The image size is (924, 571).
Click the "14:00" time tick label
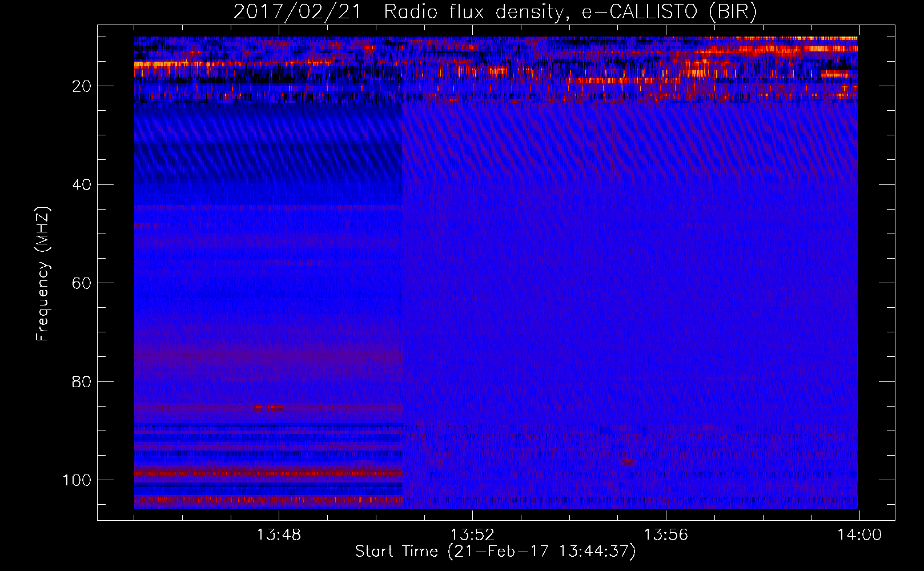[x=859, y=535]
